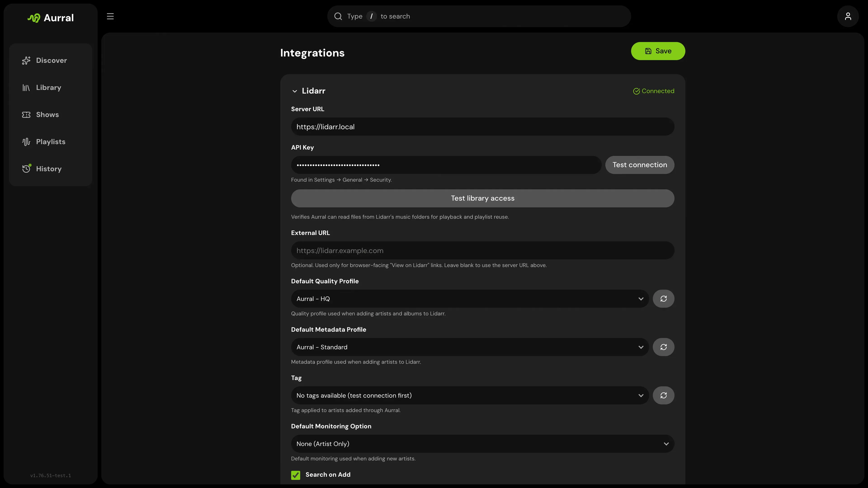Viewport: 868px width, 488px height.
Task: Click the Library books icon
Action: tap(26, 88)
